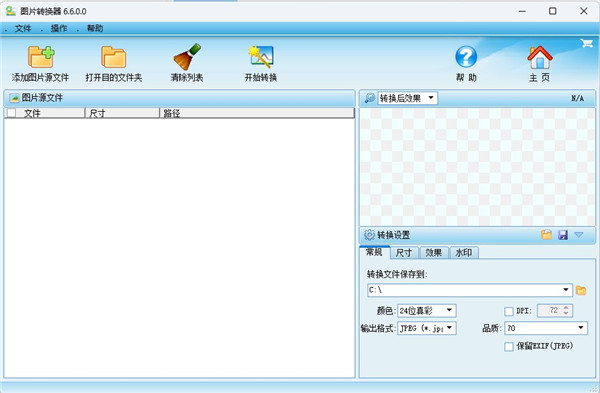Click the 添加图片源文件 folder icon
This screenshot has height=393, width=600.
(41, 57)
